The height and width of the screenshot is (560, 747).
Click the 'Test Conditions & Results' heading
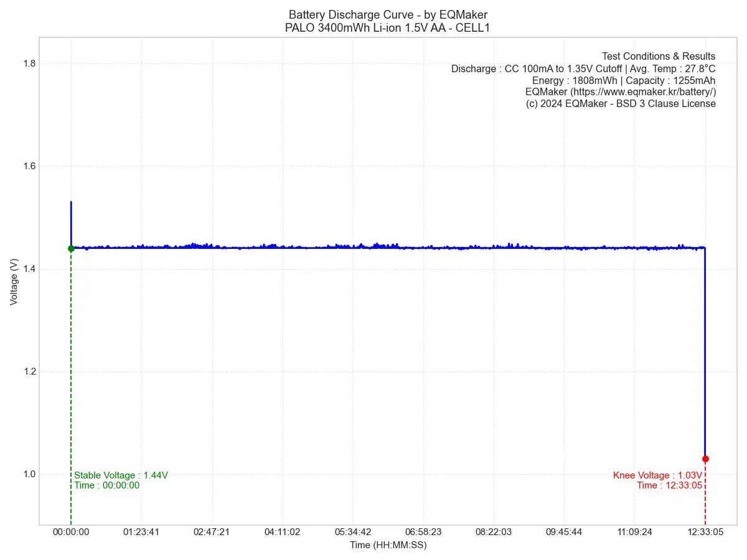[658, 57]
